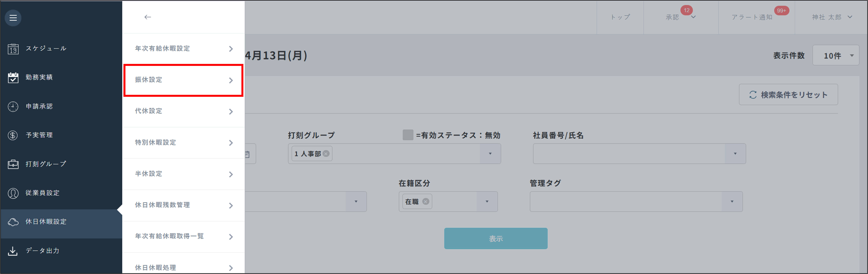The width and height of the screenshot is (868, 274).
Task: Open 打刻グループ in sidebar
Action: pyautogui.click(x=61, y=164)
